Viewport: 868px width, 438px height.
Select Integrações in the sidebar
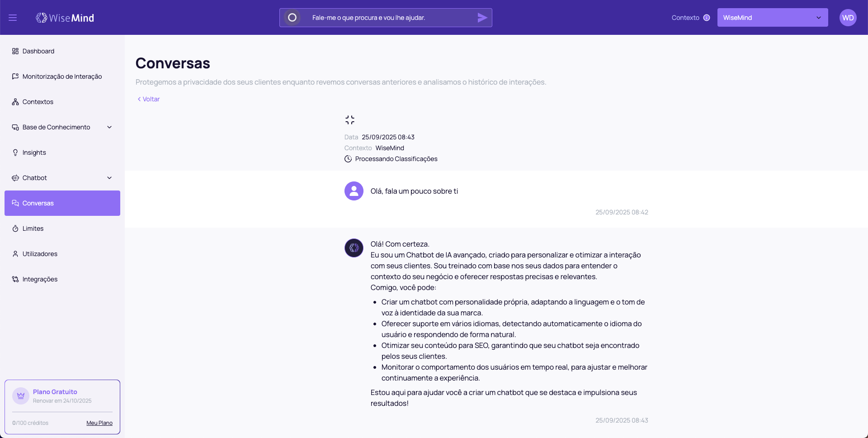[40, 279]
